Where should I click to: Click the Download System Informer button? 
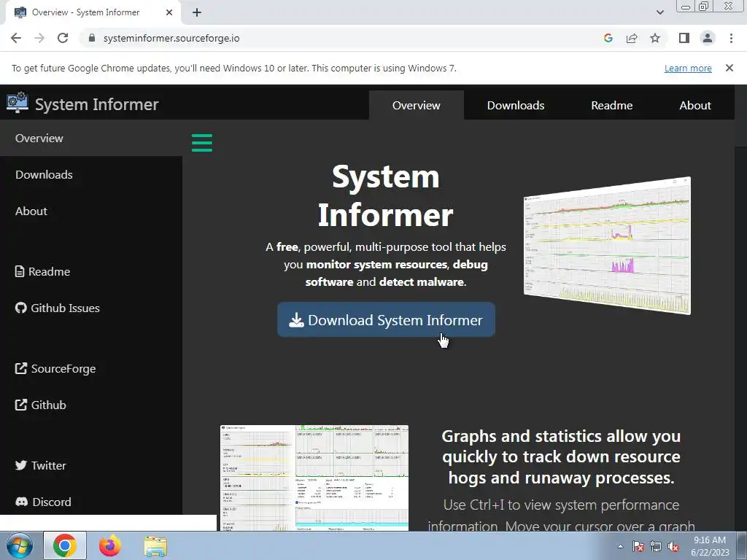point(387,319)
